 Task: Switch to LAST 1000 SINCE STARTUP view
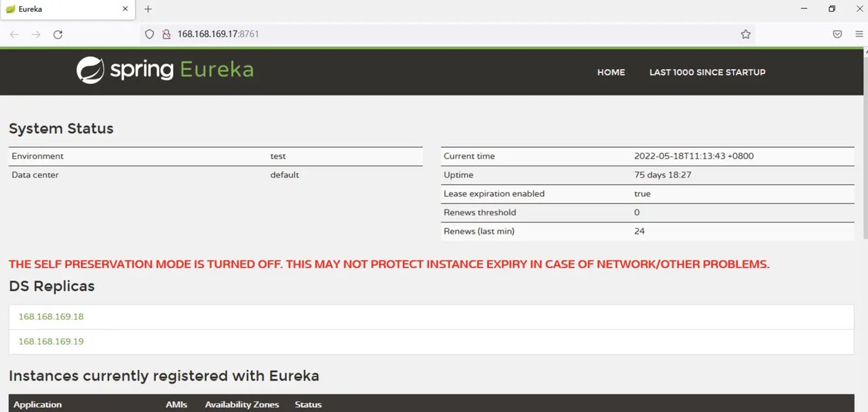pyautogui.click(x=707, y=73)
